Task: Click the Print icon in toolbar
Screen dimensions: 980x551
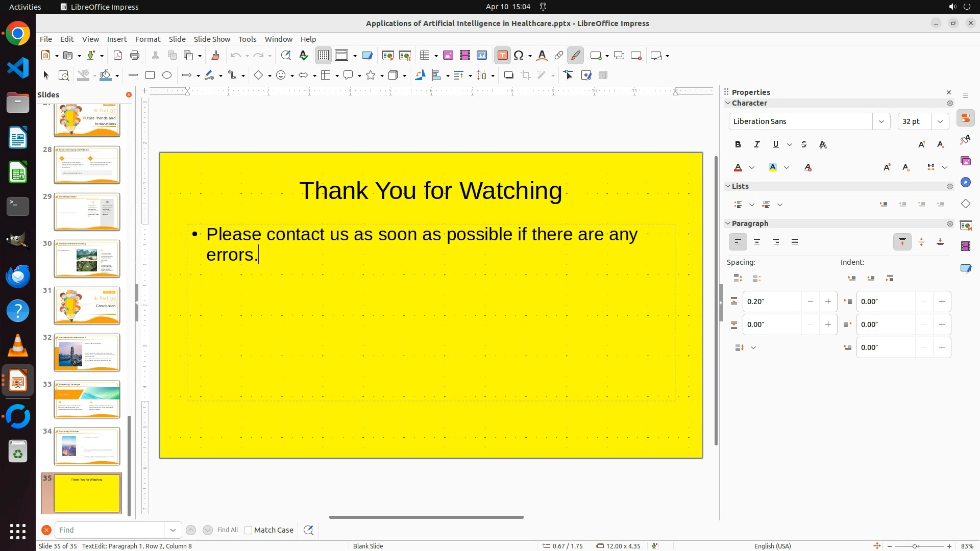Action: [135, 56]
